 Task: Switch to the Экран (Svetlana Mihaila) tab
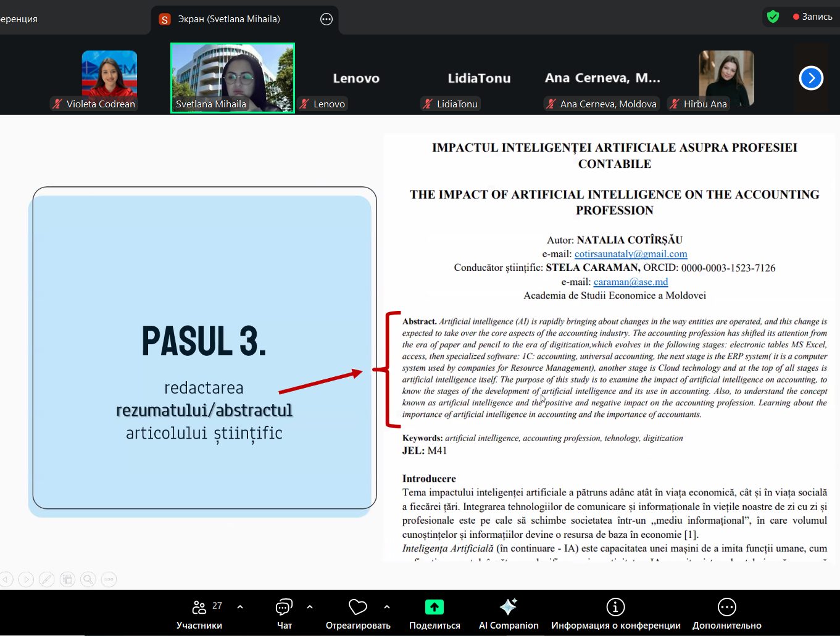coord(228,19)
